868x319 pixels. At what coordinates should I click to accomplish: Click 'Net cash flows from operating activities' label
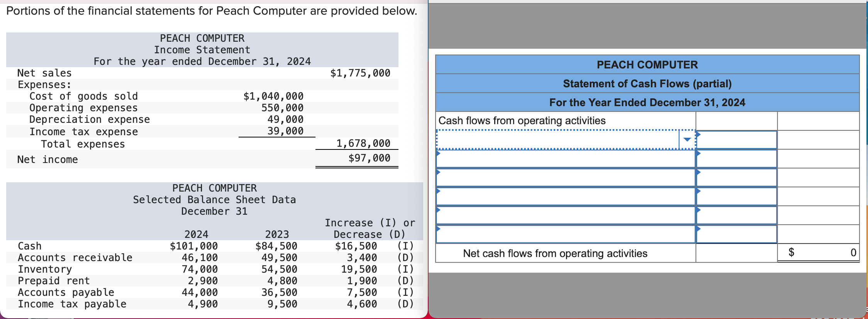tap(555, 253)
